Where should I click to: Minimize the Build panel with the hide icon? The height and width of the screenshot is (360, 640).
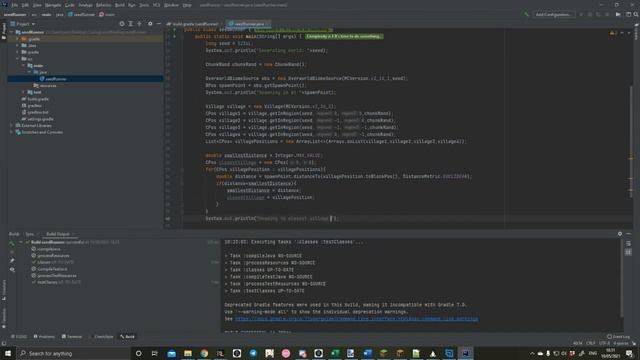point(629,234)
